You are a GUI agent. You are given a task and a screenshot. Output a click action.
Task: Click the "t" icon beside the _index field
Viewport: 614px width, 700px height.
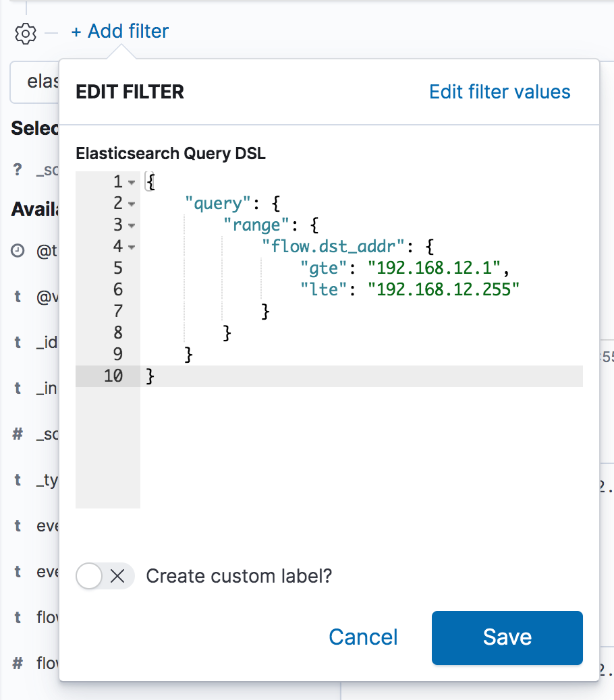[17, 388]
